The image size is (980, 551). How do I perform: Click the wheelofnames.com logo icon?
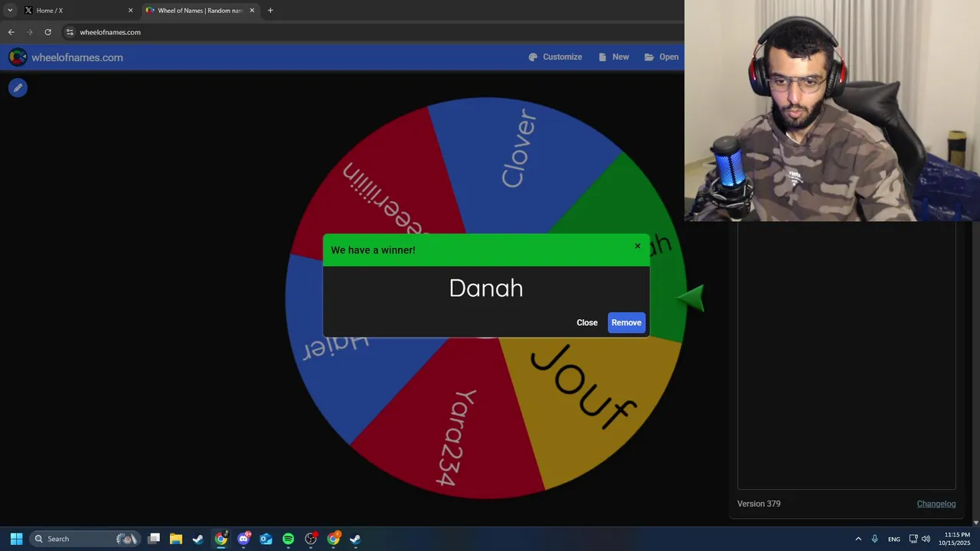coord(18,57)
